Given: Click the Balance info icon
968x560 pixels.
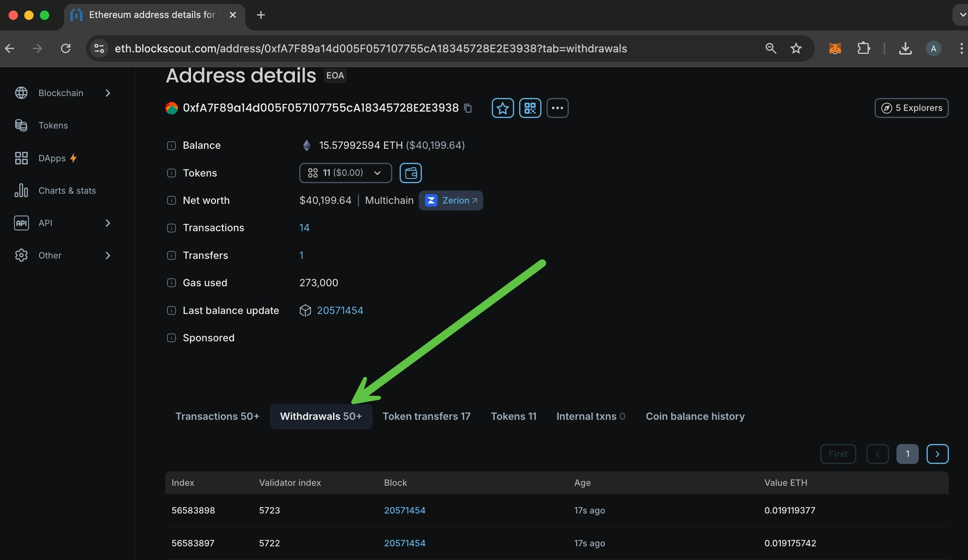Looking at the screenshot, I should click(171, 145).
